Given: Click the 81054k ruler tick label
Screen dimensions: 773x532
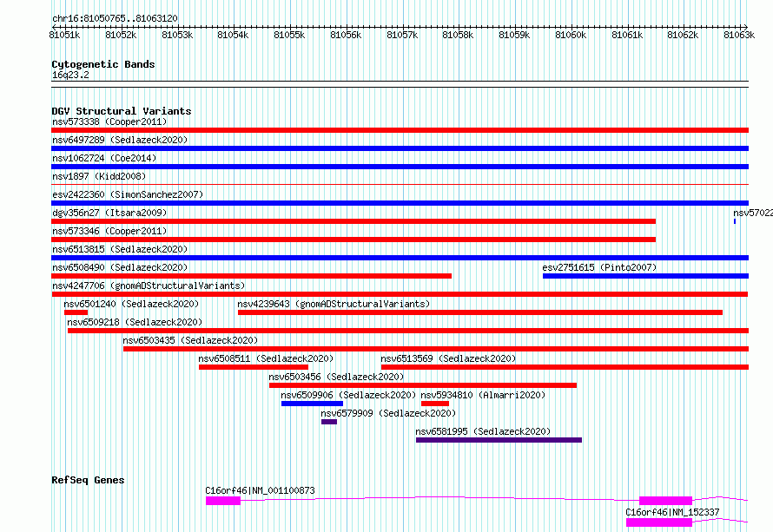Looking at the screenshot, I should [x=233, y=35].
